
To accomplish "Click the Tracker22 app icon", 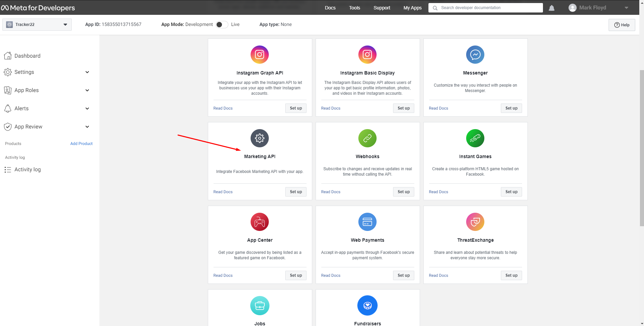I will [9, 24].
